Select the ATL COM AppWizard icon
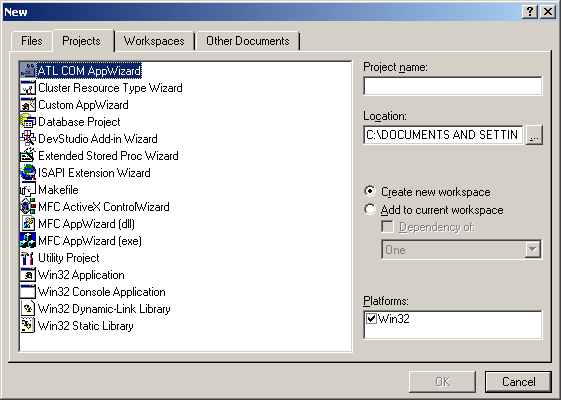Image resolution: width=561 pixels, height=400 pixels. coord(28,70)
